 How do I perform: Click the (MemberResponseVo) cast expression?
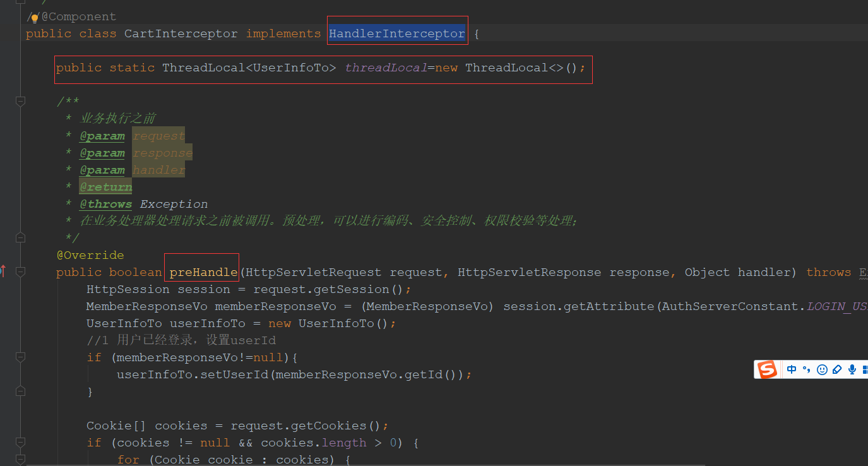[428, 306]
